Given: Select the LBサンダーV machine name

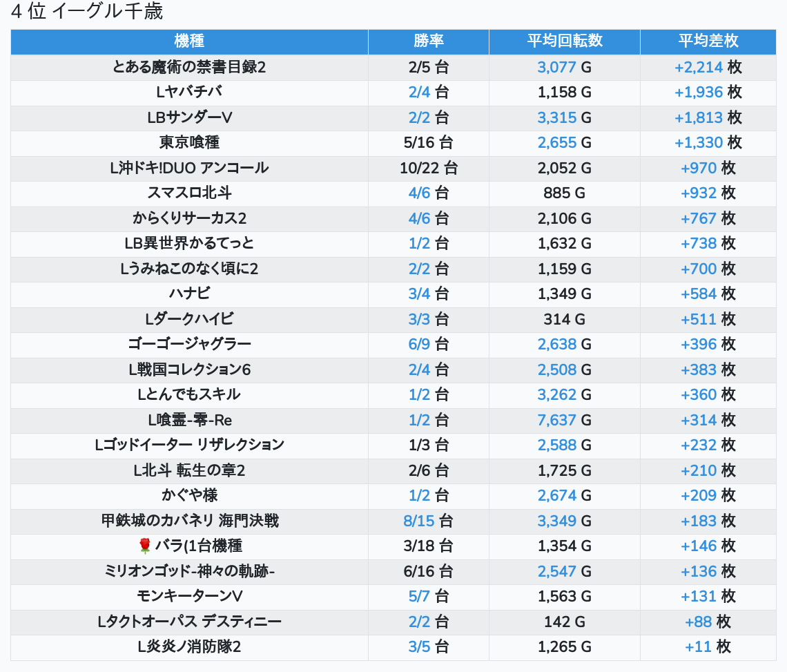Looking at the screenshot, I should point(189,117).
